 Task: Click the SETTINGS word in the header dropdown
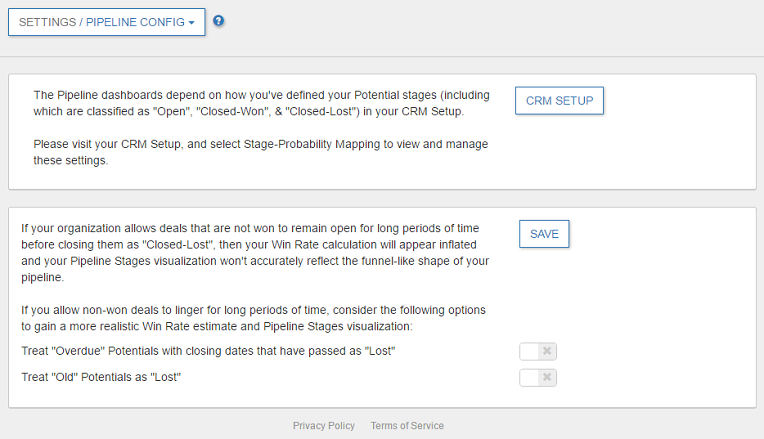pyautogui.click(x=49, y=22)
